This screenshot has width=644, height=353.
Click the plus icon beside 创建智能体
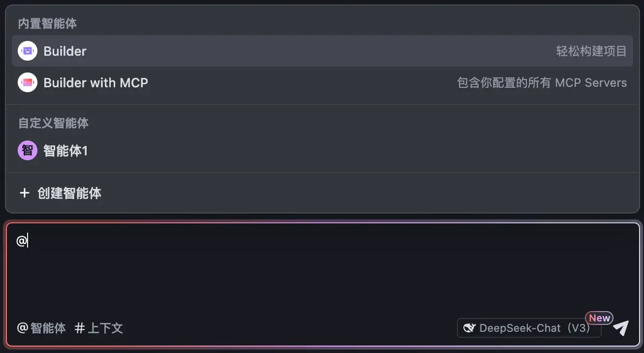24,193
